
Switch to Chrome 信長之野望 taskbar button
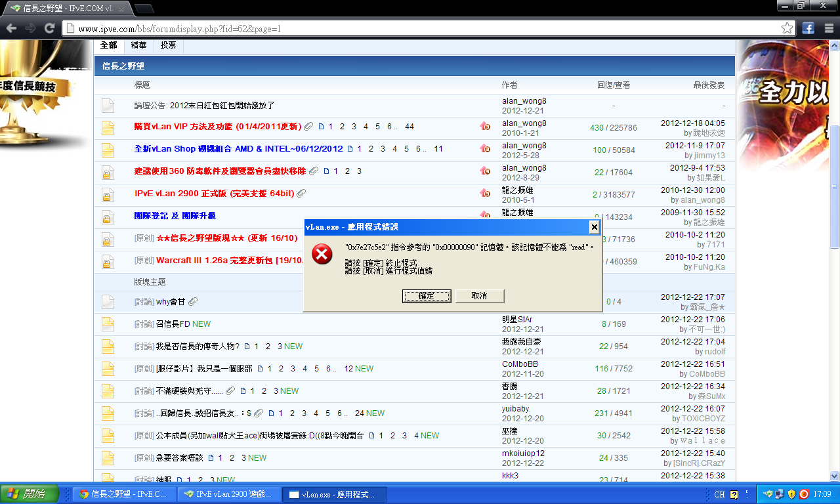pyautogui.click(x=124, y=494)
